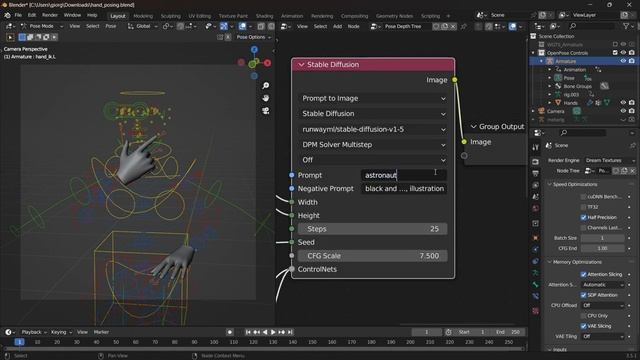640x360 pixels.
Task: Switch to the Geometry Nodes workspace tab
Action: [394, 16]
